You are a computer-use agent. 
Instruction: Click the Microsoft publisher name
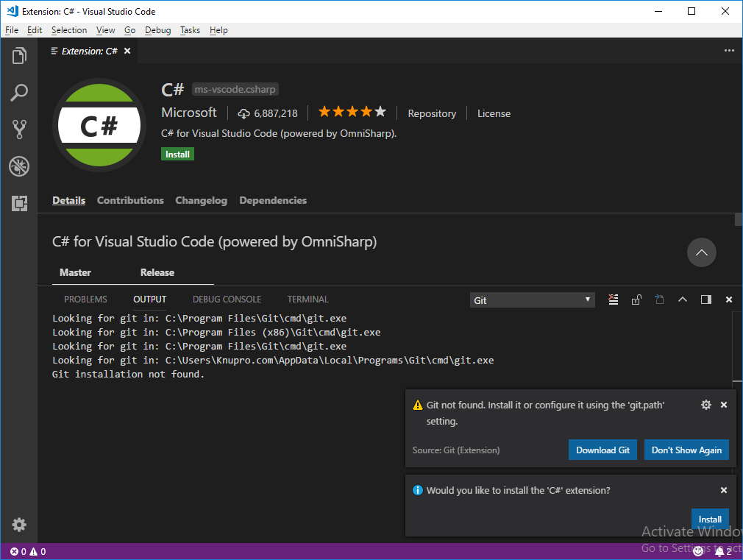pyautogui.click(x=188, y=113)
